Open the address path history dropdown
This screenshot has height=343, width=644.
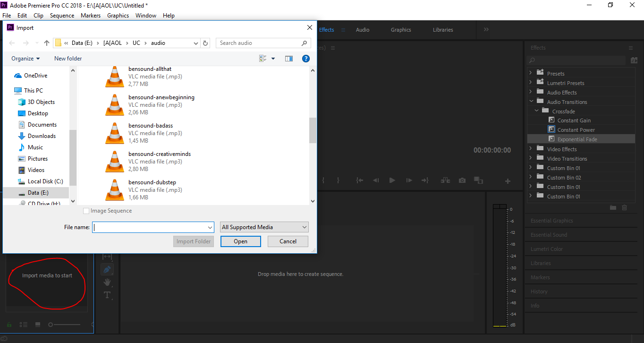tap(196, 43)
